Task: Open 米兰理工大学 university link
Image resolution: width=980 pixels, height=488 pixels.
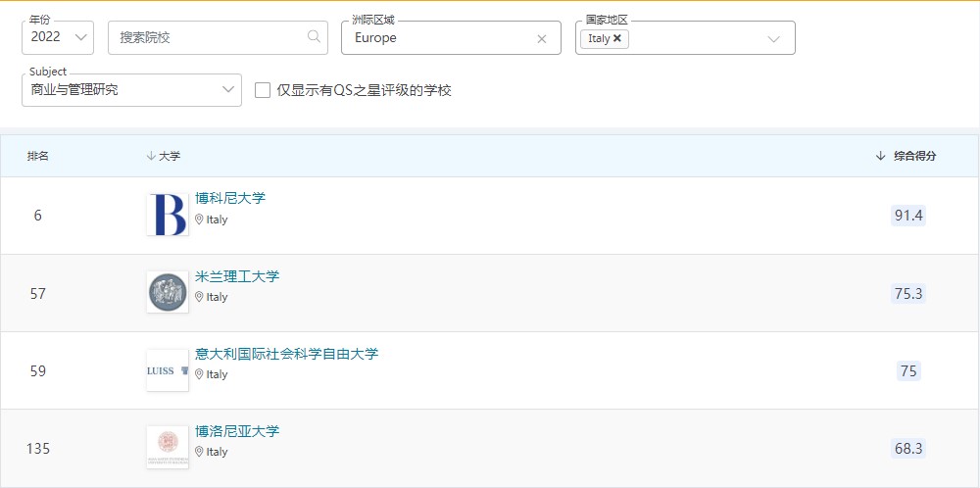Action: 237,276
